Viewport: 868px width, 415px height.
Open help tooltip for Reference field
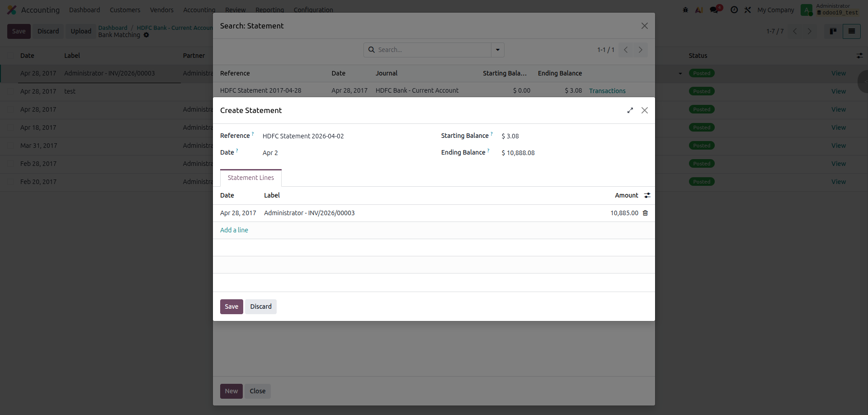click(253, 133)
